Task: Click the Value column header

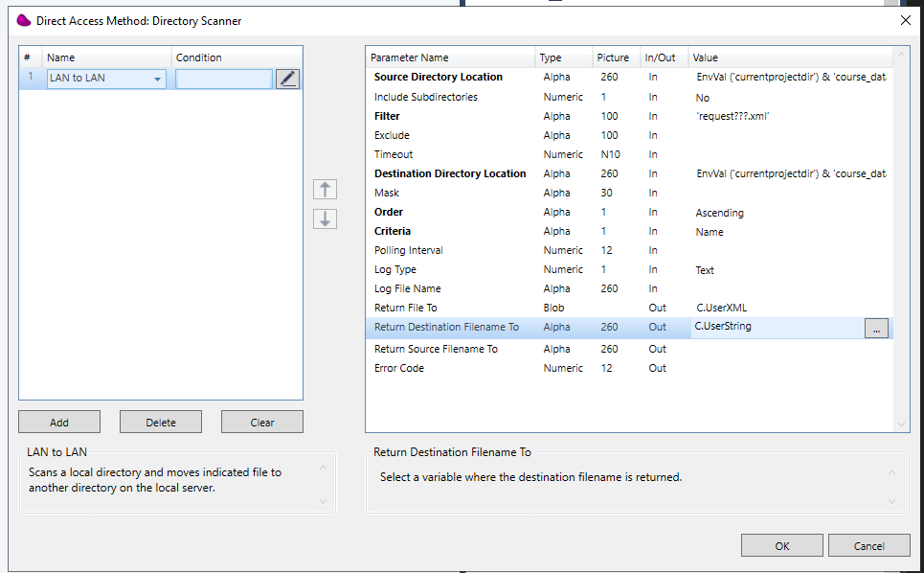Action: pos(790,57)
